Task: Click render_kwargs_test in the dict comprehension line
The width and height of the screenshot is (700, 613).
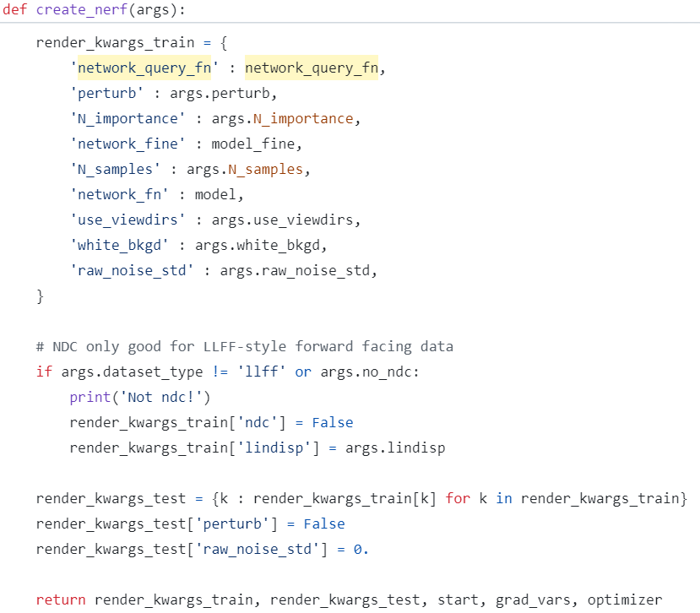Action: [111, 498]
